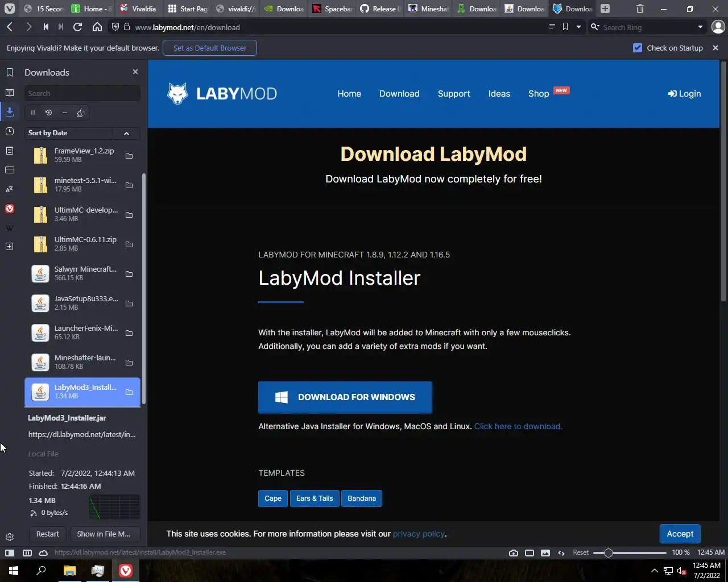Viewport: 728px width, 582px height.
Task: Pause downloads button in Downloads panel
Action: click(x=33, y=113)
